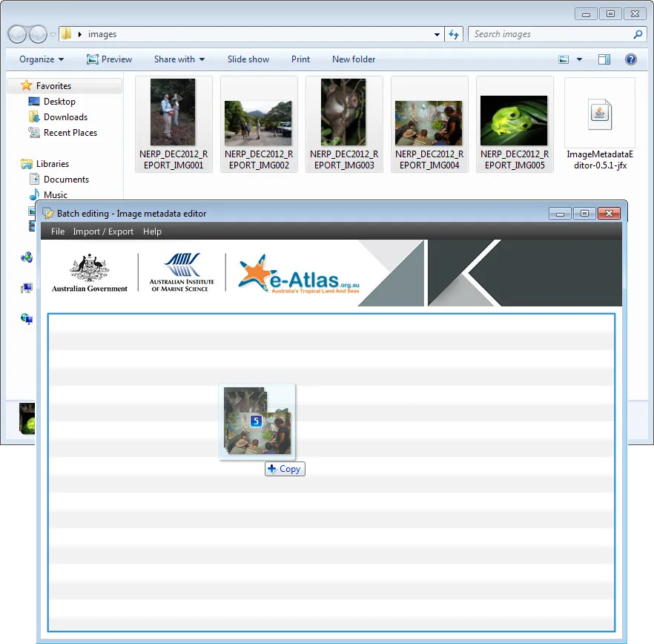Viewport: 654px width, 644px height.
Task: Select the green frog image IMG005
Action: [515, 125]
